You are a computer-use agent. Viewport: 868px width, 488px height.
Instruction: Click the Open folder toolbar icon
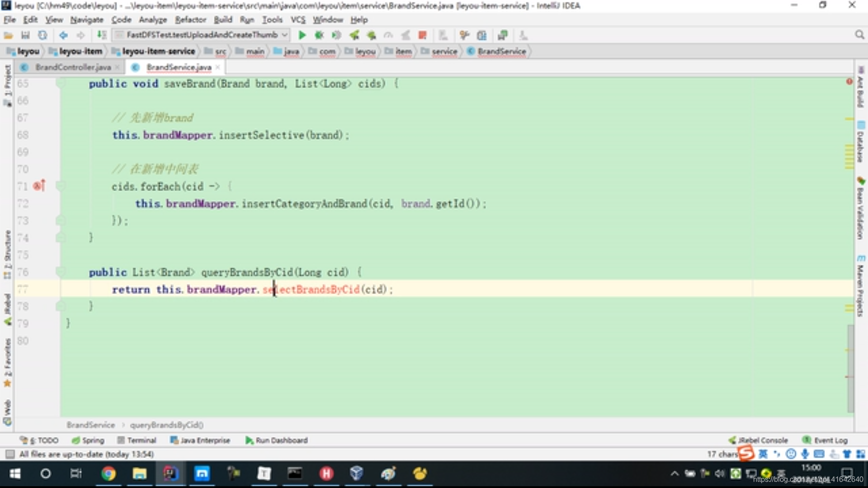8,35
